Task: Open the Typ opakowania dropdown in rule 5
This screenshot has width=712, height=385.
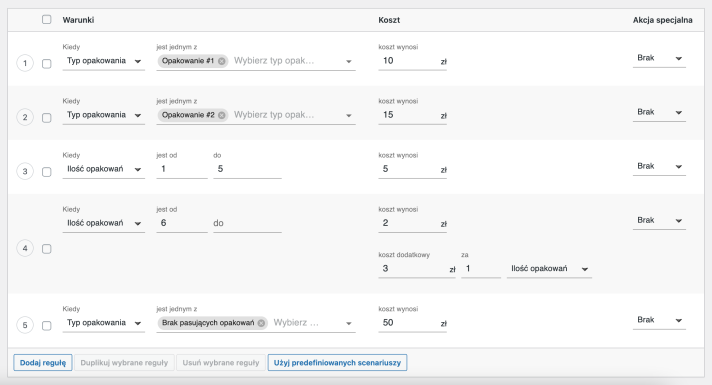Action: tap(104, 323)
